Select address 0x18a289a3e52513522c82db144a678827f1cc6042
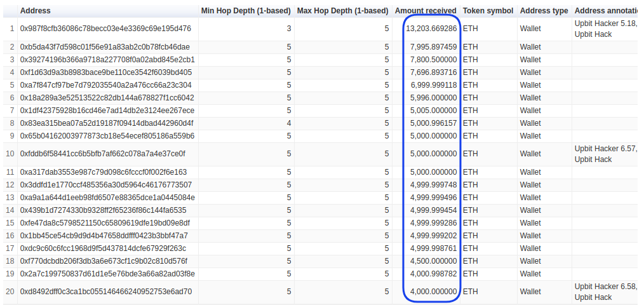The image size is (644, 305). pos(107,98)
